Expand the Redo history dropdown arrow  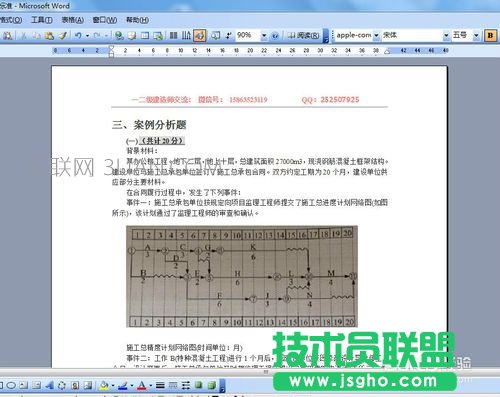point(106,35)
